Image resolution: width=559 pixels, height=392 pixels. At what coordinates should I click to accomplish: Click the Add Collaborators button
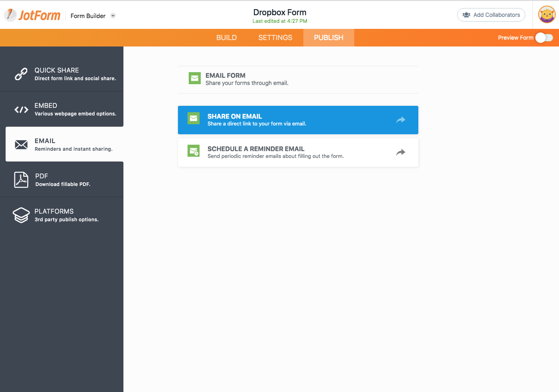[x=491, y=15]
